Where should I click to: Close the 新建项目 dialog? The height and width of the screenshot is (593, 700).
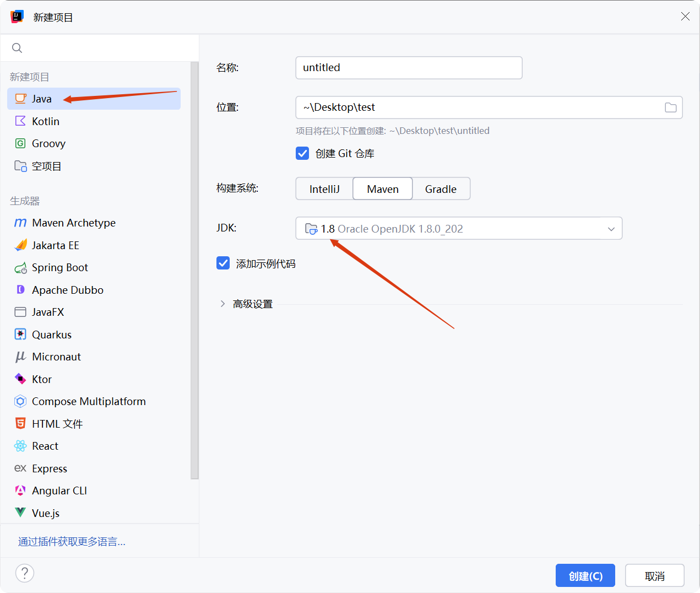pos(685,17)
